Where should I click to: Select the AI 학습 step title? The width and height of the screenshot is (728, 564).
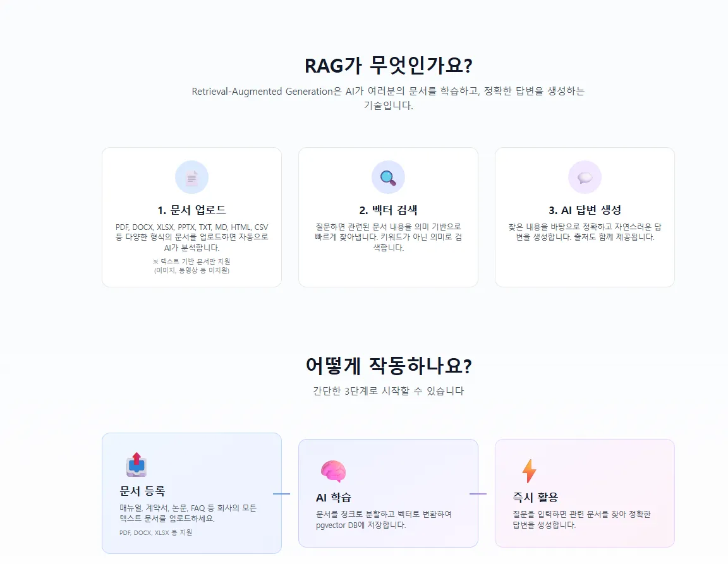coord(333,497)
